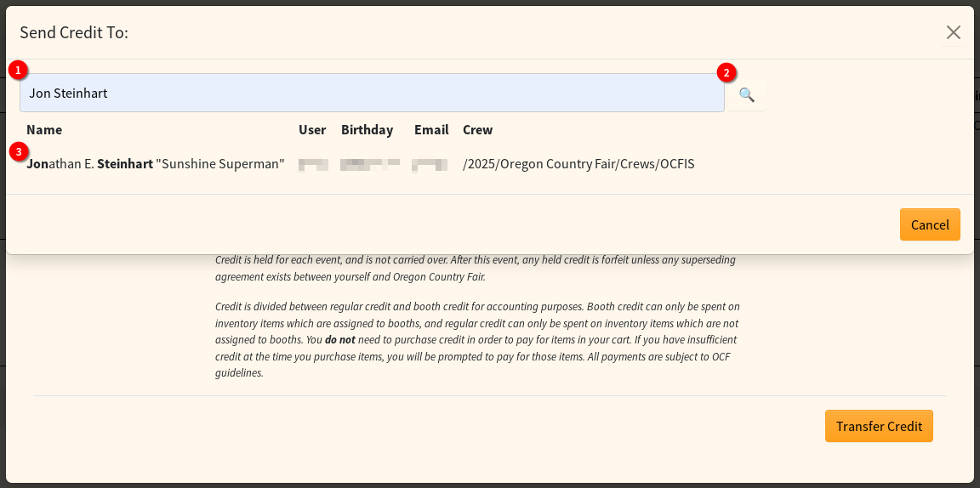The width and height of the screenshot is (980, 488).
Task: Select Jonathan E. Steinhart from results
Action: click(156, 163)
